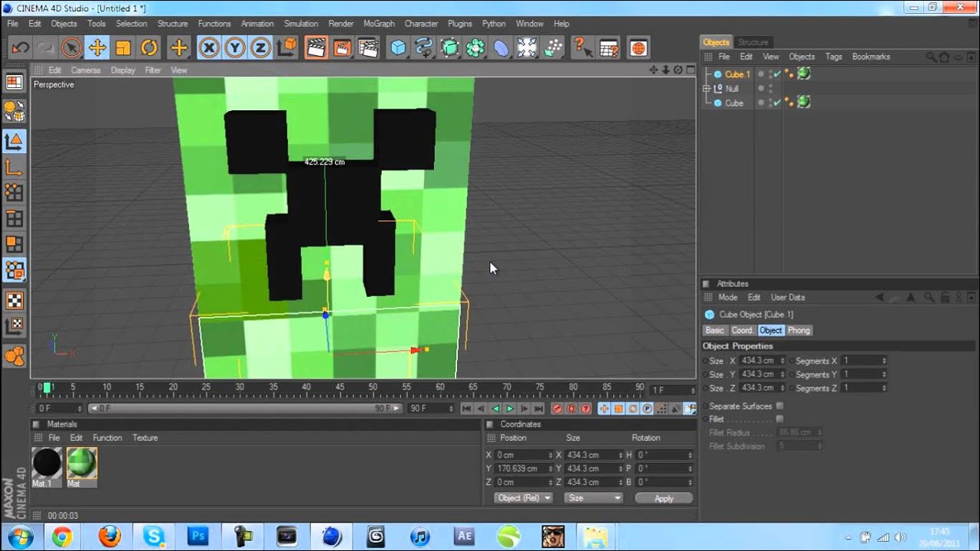Play the animation forward
The image size is (980, 551).
510,409
